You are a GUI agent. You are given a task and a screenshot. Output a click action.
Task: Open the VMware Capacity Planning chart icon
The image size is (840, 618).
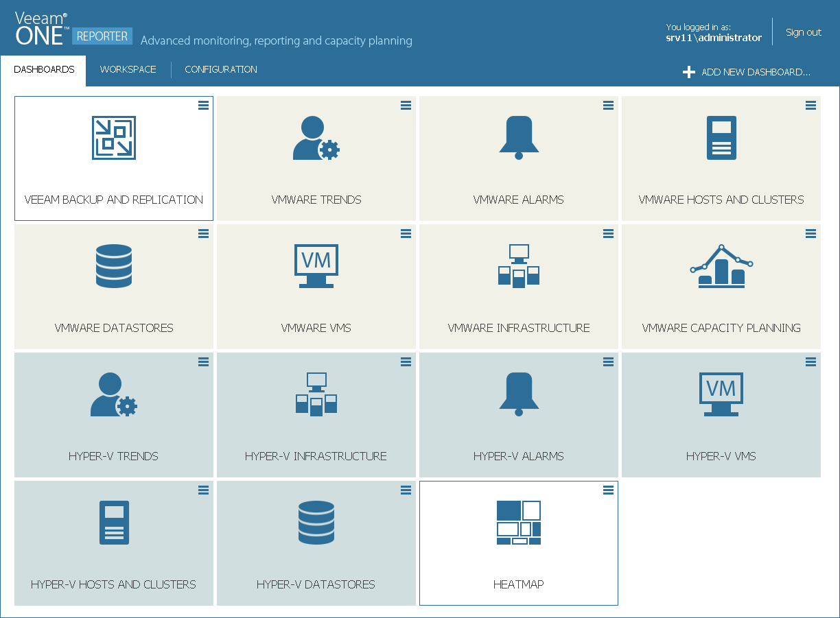click(x=721, y=265)
